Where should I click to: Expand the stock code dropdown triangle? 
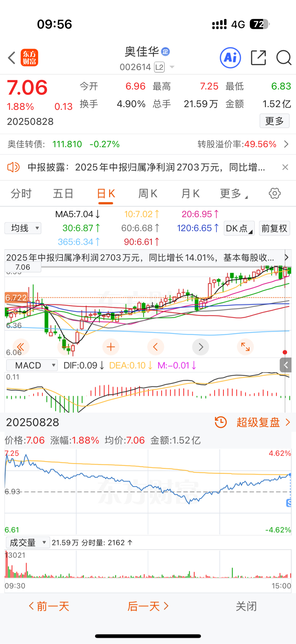pos(172,67)
